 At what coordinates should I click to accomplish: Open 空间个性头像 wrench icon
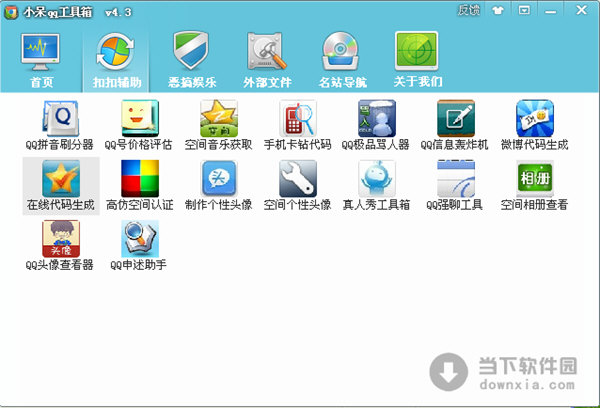pyautogui.click(x=298, y=178)
